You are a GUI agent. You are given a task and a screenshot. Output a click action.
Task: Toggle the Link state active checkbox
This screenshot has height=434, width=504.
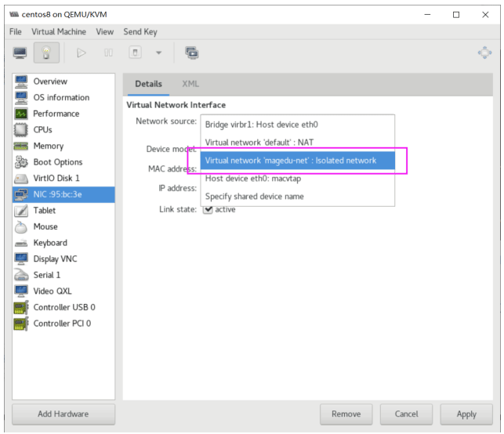(x=208, y=209)
